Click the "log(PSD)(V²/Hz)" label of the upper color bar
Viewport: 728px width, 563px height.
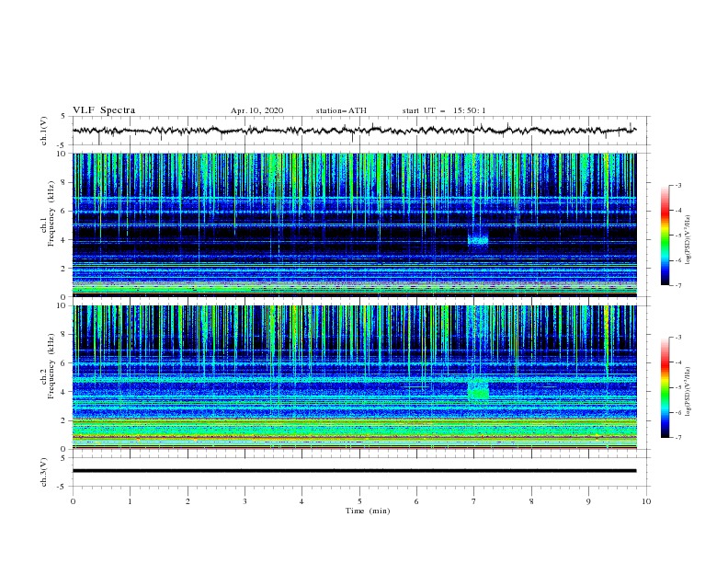(x=688, y=240)
